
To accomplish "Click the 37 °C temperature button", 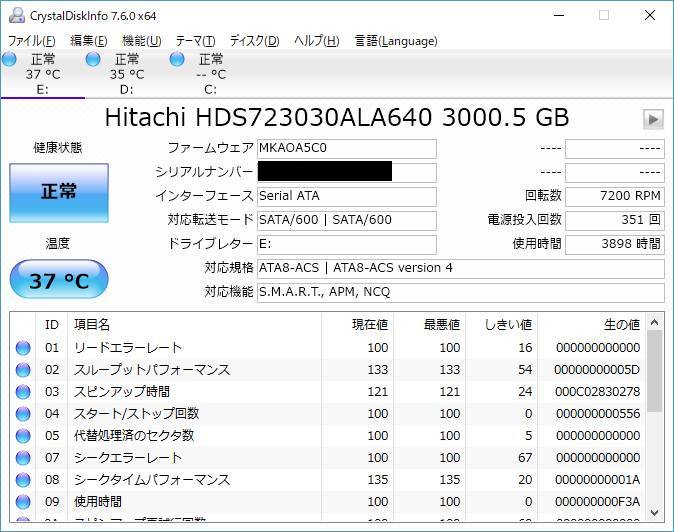I will 59,280.
